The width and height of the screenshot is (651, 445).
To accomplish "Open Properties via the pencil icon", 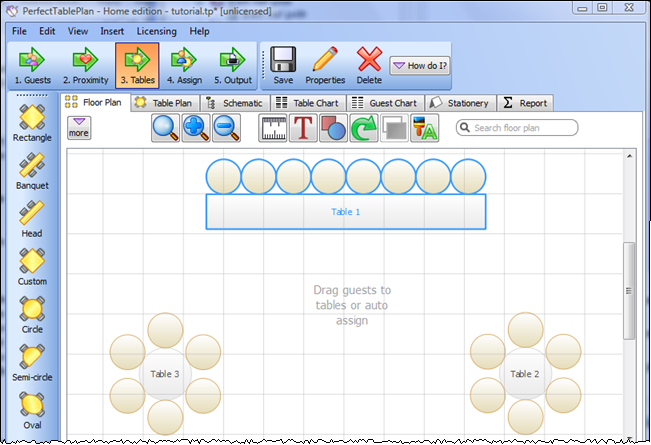I will point(325,66).
